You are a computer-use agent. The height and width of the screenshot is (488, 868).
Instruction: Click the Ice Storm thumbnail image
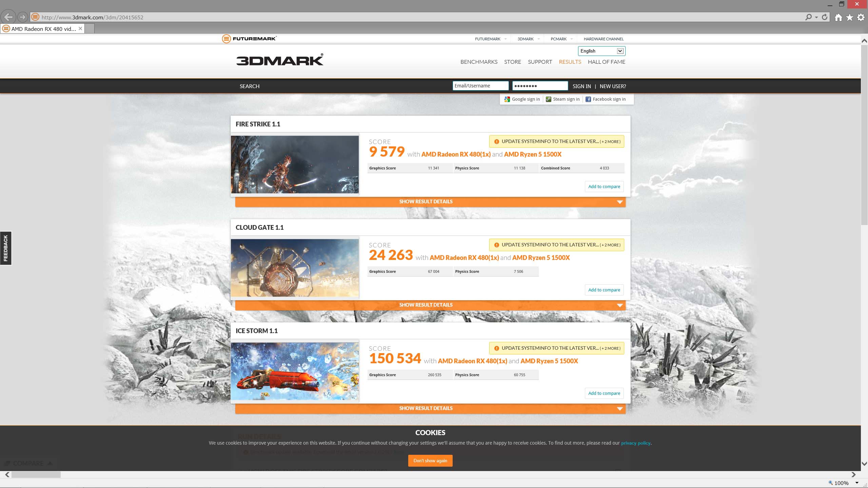coord(295,371)
